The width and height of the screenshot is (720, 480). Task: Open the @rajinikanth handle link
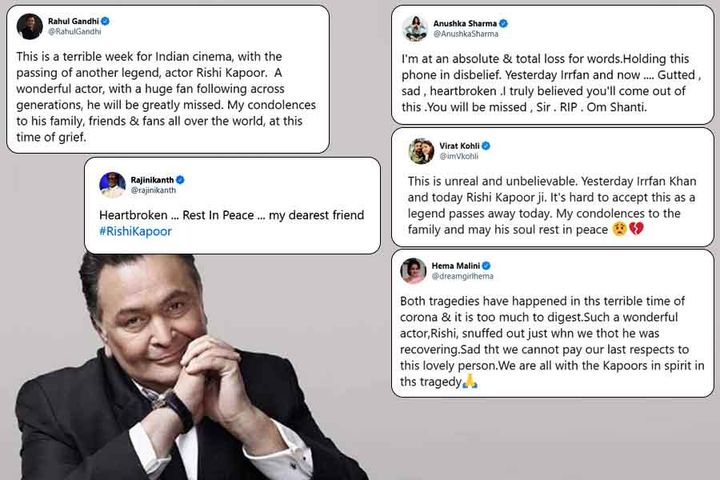click(154, 190)
